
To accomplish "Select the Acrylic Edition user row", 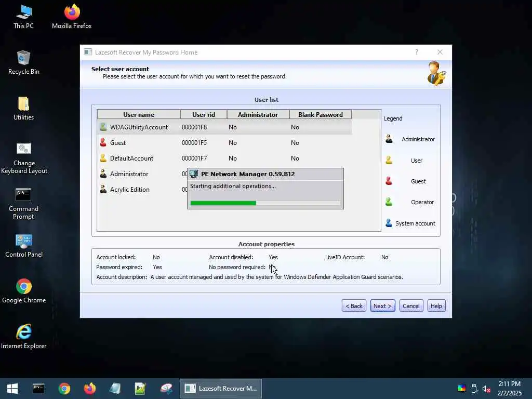I will pos(142,190).
